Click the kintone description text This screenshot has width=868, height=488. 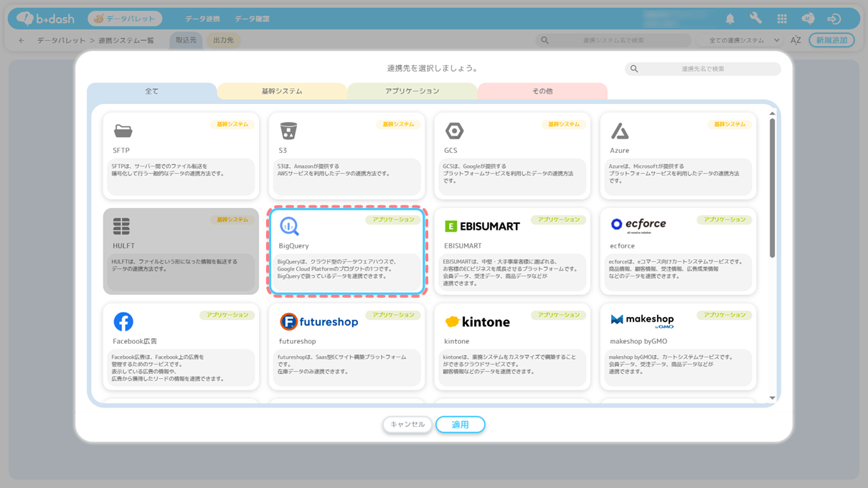coord(509,364)
